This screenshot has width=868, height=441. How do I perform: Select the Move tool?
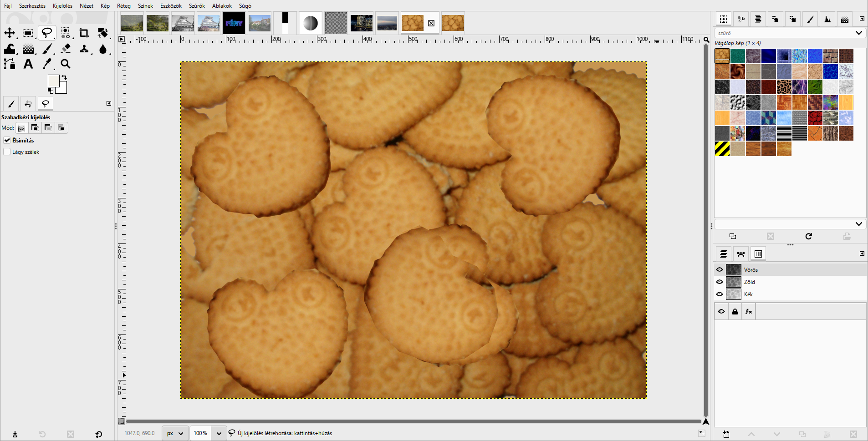[x=10, y=33]
